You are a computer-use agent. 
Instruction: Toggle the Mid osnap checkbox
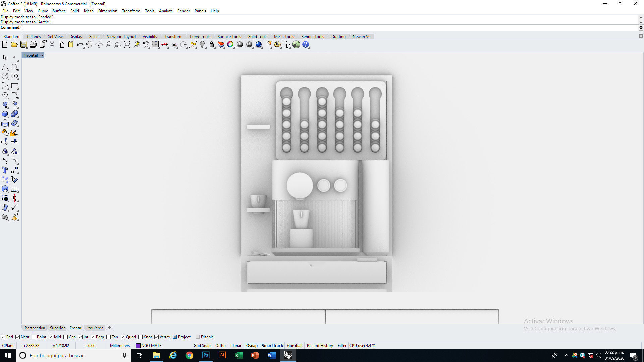(x=51, y=337)
